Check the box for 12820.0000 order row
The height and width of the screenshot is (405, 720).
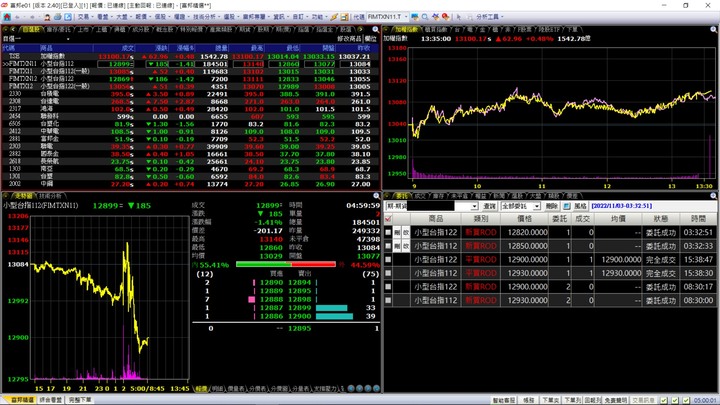[388, 232]
